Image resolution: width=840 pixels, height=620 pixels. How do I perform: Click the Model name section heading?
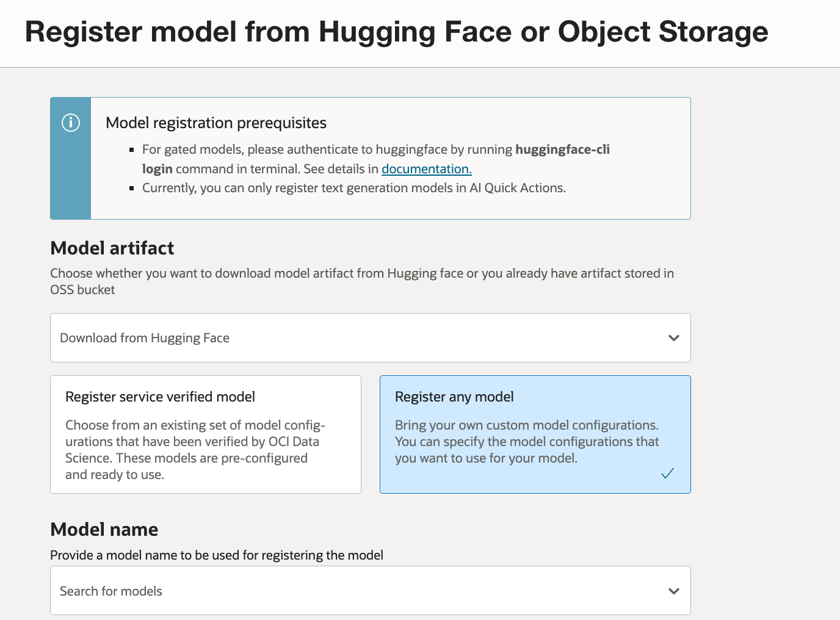pyautogui.click(x=104, y=530)
